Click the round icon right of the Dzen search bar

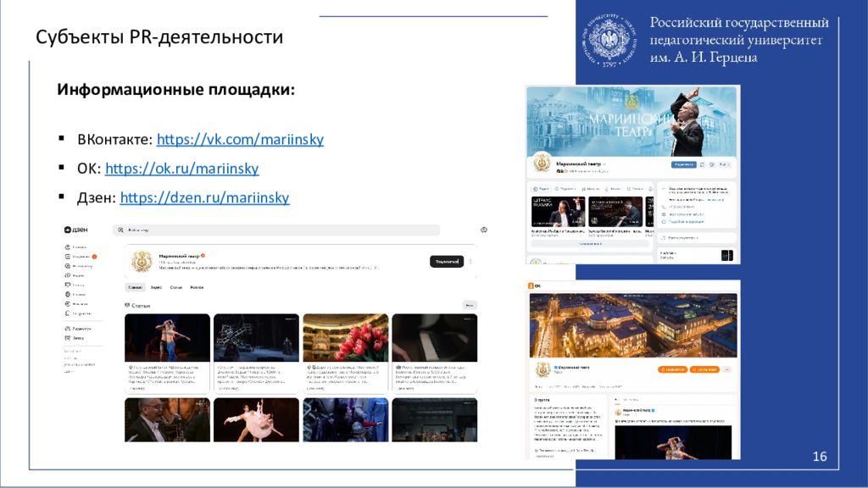tap(484, 230)
